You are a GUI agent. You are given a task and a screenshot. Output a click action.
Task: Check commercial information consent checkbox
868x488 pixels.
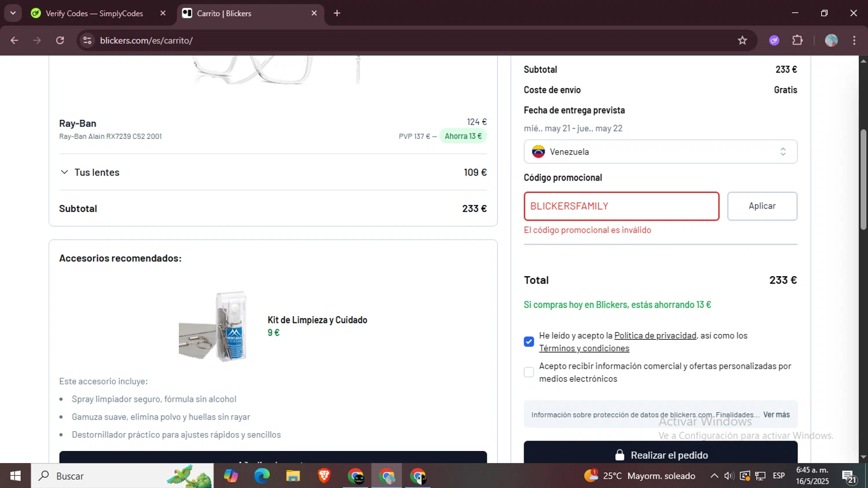point(529,372)
